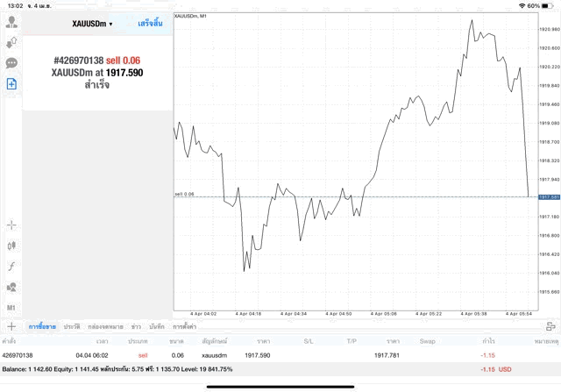Open the chart objects shapes icon
Viewport: 561px width, 392px height.
tap(11, 287)
